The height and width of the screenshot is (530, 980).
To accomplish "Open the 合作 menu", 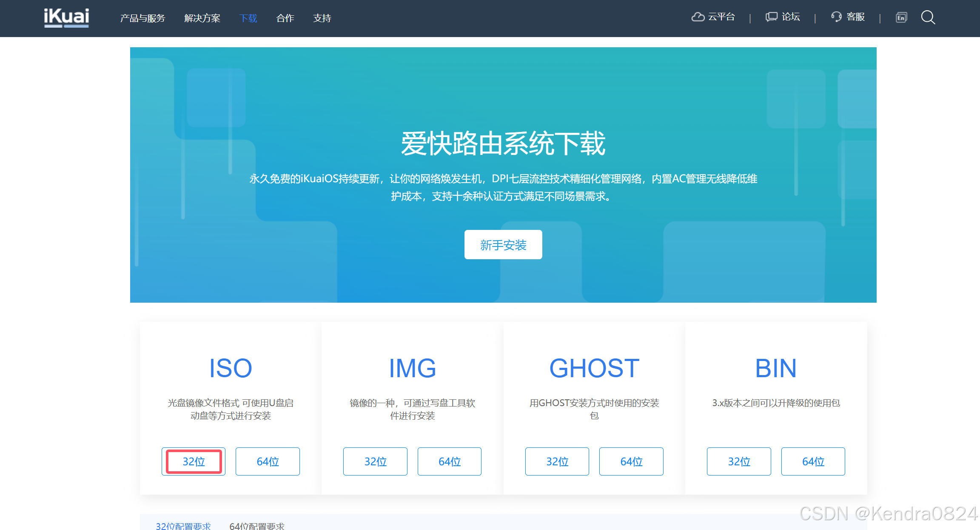I will [285, 18].
